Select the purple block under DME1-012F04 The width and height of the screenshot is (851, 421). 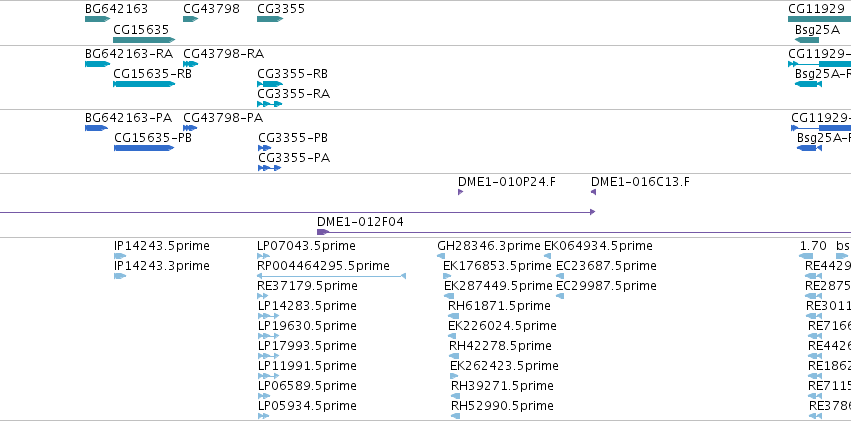click(323, 232)
